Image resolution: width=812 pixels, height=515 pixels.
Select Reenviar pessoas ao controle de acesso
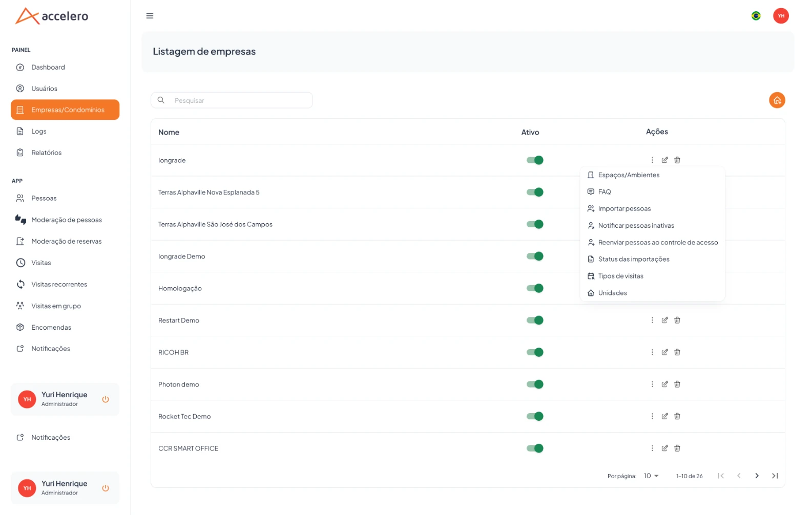click(652, 243)
